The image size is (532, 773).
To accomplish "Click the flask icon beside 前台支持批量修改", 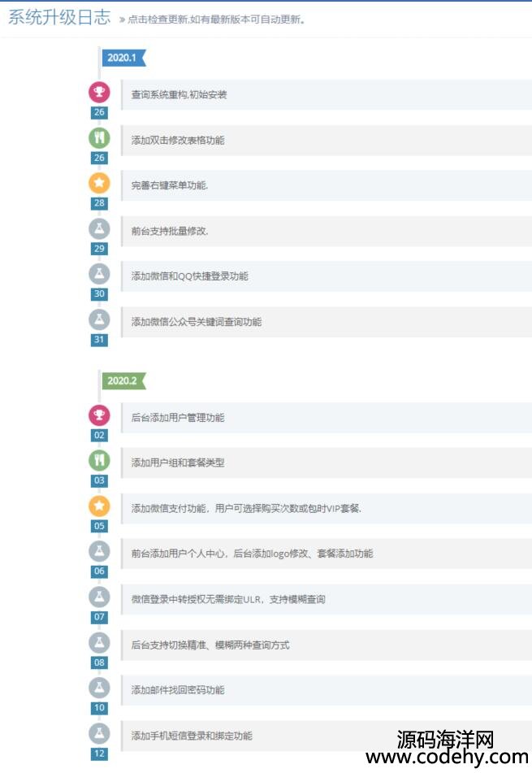I will 99,228.
